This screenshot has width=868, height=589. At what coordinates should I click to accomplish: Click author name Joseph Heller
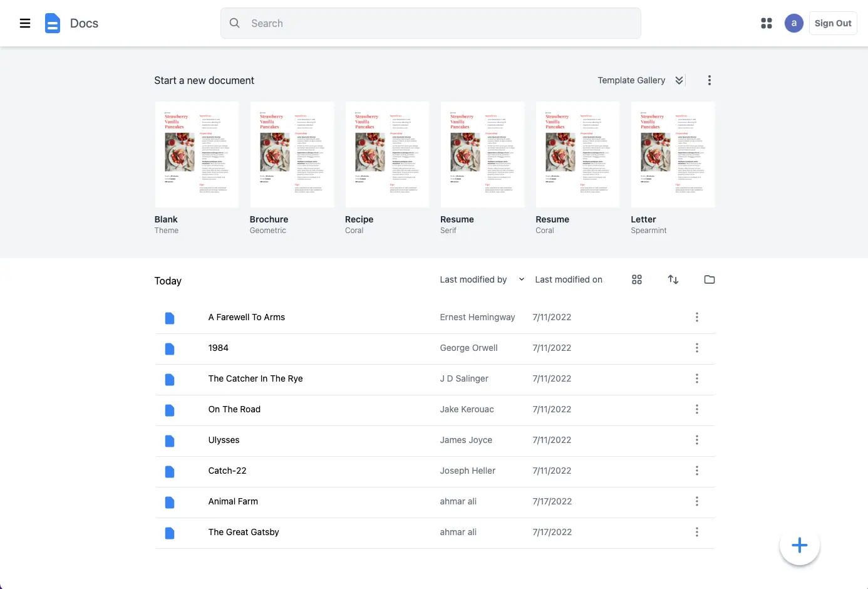[x=467, y=471]
